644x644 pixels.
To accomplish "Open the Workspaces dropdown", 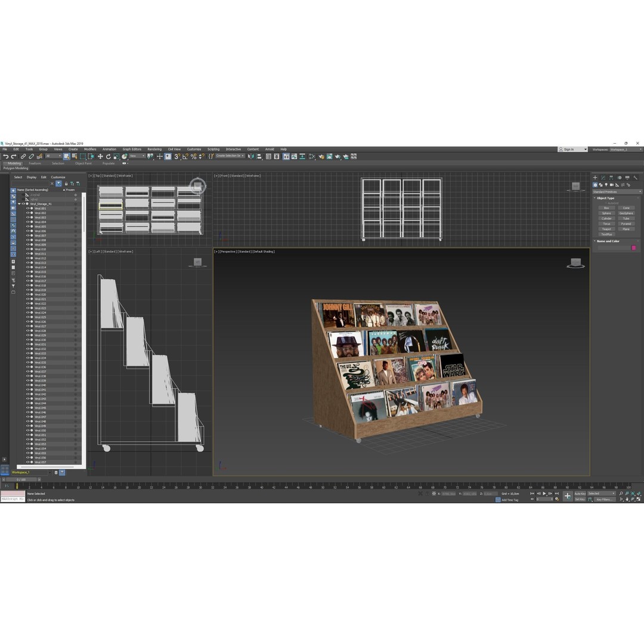I will (x=626, y=150).
